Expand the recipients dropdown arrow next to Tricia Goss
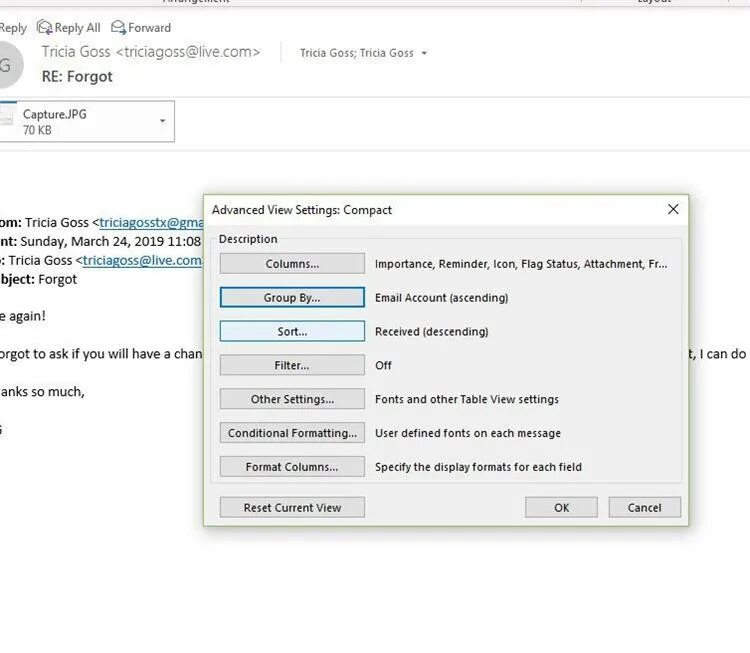Screen dimensions: 750x653 424,53
